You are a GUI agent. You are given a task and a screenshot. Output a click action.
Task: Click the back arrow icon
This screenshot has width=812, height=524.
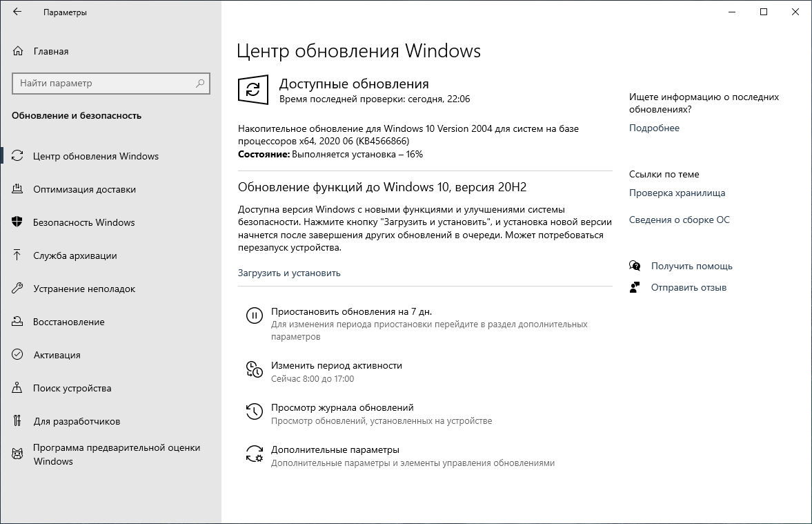pos(17,12)
